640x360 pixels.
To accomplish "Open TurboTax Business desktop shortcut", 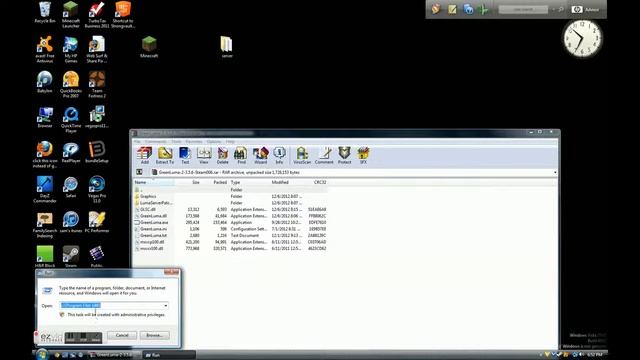I will (97, 14).
